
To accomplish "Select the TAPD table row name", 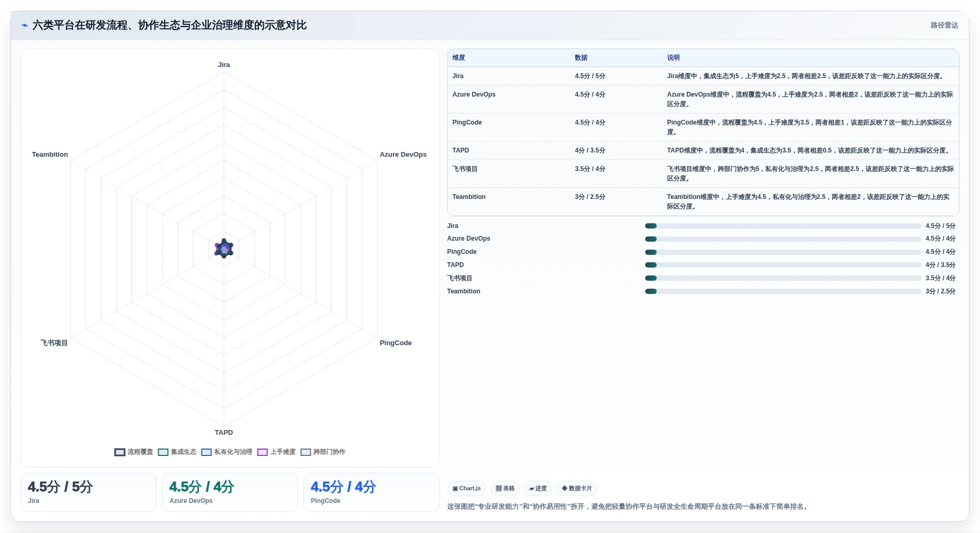I will (x=460, y=150).
